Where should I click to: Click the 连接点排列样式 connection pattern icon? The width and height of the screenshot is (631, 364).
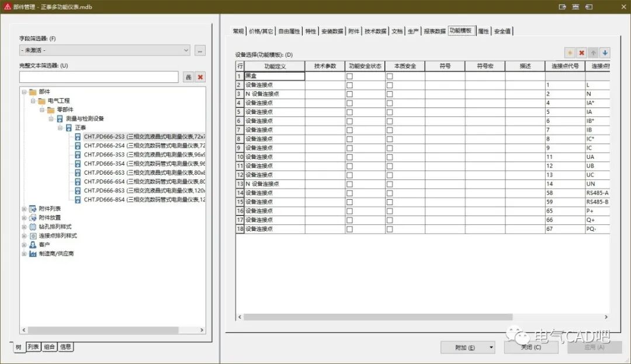(33, 235)
